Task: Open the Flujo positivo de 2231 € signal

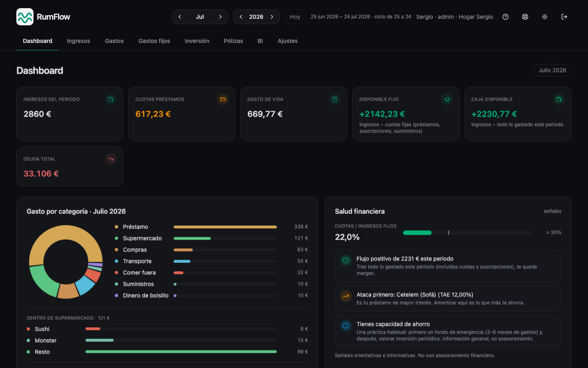Action: [x=448, y=266]
